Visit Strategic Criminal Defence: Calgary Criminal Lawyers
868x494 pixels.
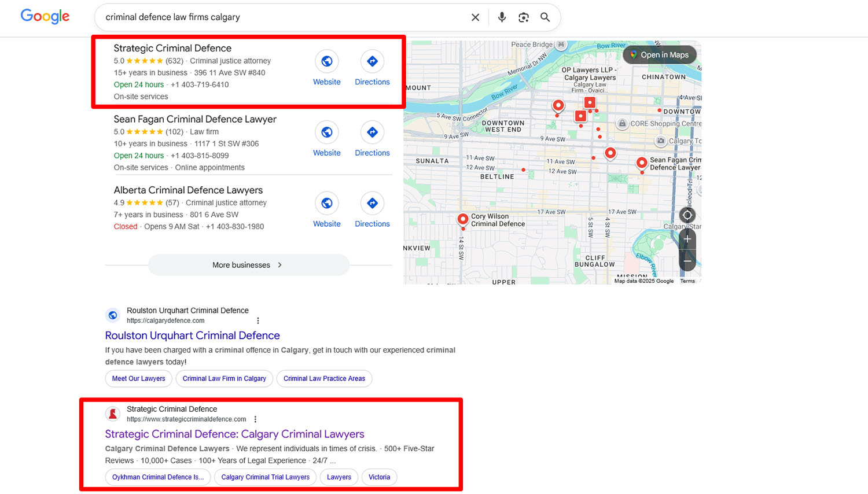pos(234,434)
